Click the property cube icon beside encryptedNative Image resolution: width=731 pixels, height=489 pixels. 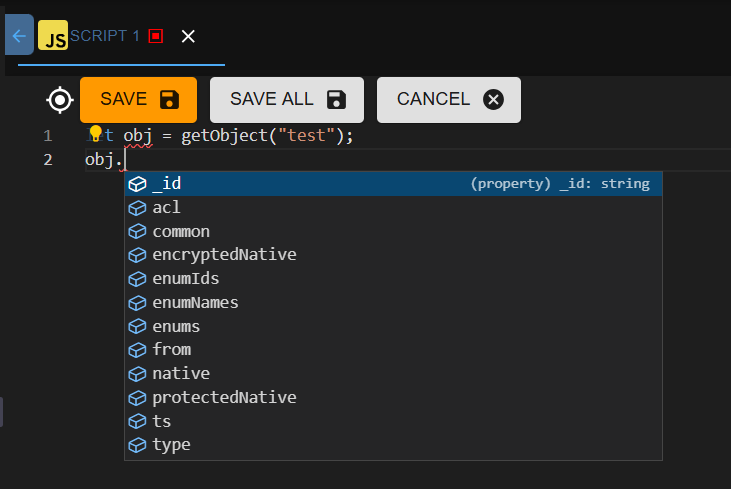point(137,255)
